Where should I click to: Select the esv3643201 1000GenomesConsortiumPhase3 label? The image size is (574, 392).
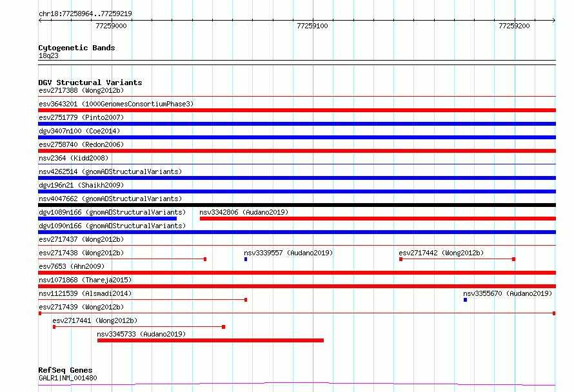tap(116, 104)
